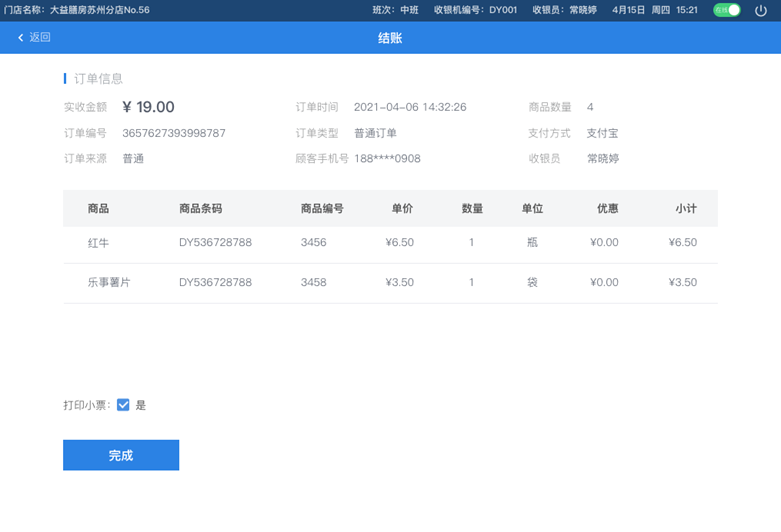The width and height of the screenshot is (781, 532).
Task: Click the payment method 支付宝
Action: 602,133
